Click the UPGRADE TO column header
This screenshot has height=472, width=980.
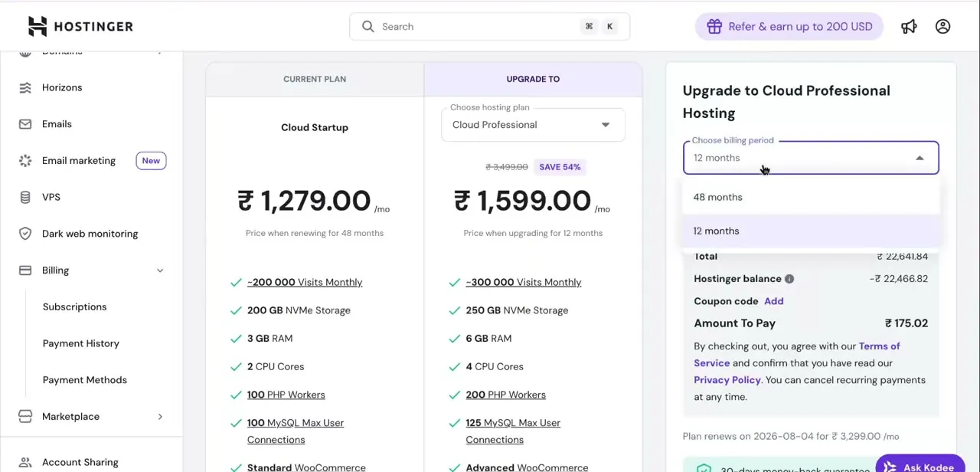(x=533, y=79)
